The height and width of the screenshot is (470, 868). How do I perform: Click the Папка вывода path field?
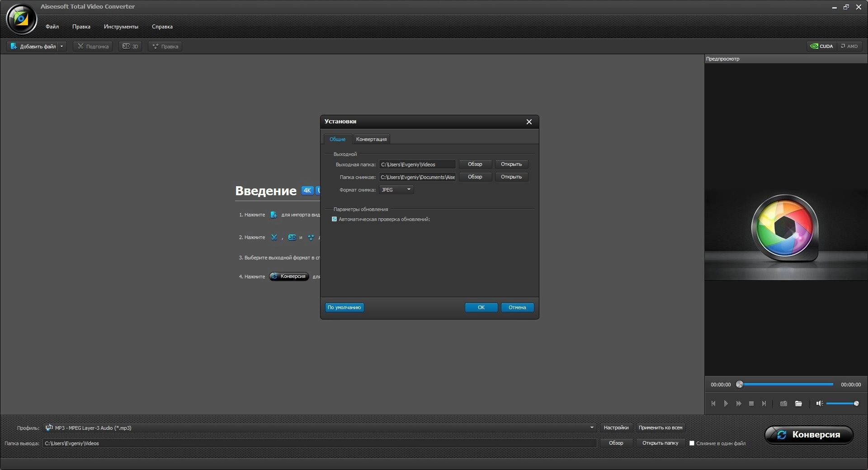[x=320, y=443]
